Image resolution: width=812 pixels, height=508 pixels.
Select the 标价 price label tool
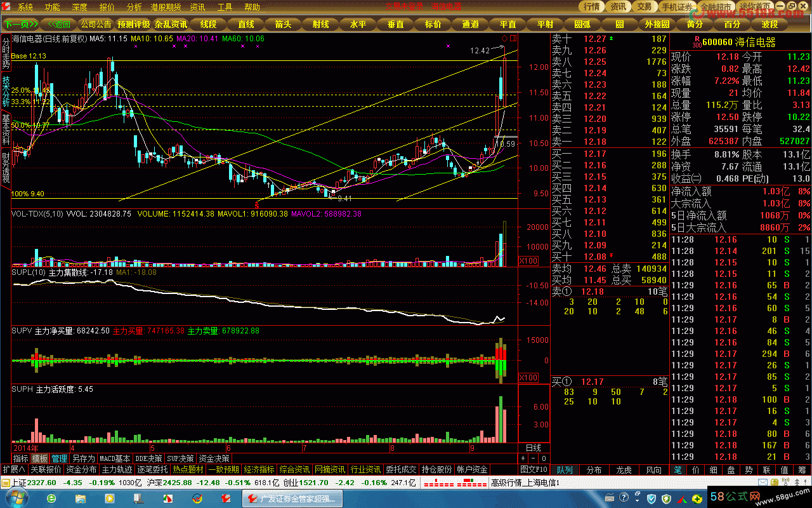pos(433,25)
